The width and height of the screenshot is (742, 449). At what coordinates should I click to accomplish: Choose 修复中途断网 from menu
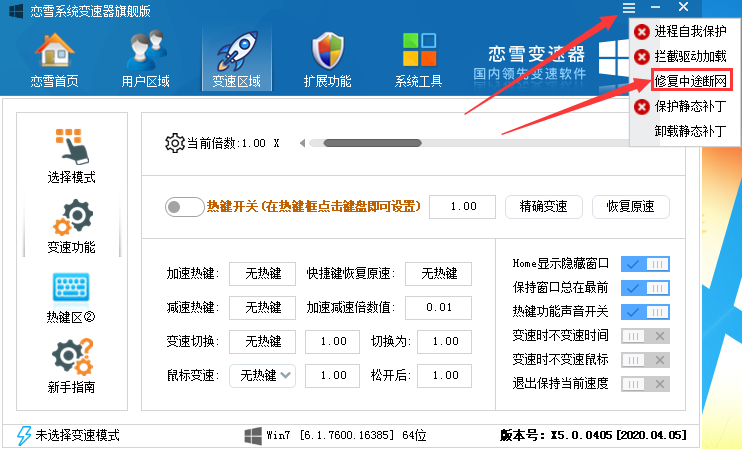(x=691, y=81)
